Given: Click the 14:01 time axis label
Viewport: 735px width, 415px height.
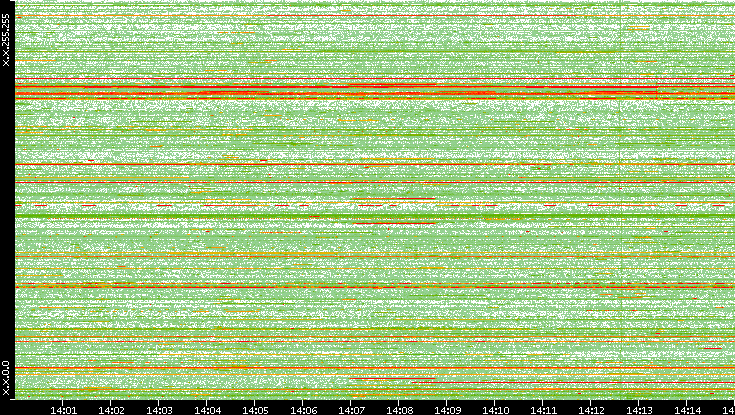Looking at the screenshot, I should (63, 410).
